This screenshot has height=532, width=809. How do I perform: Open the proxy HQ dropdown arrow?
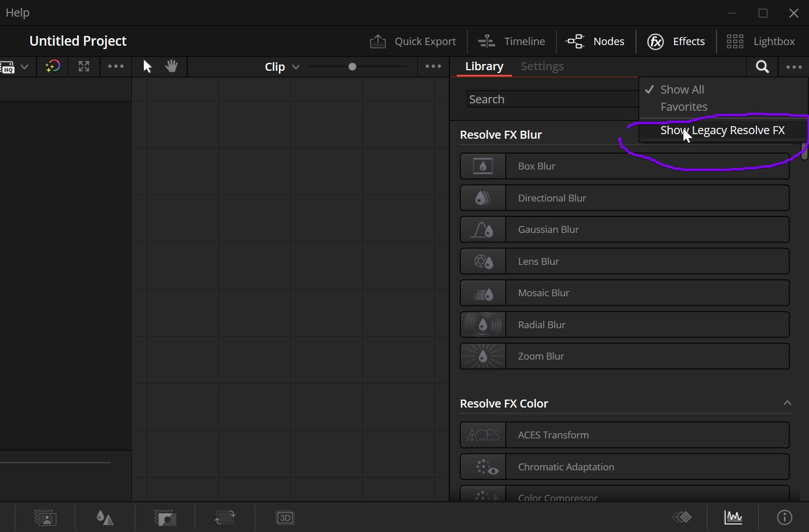coord(25,67)
